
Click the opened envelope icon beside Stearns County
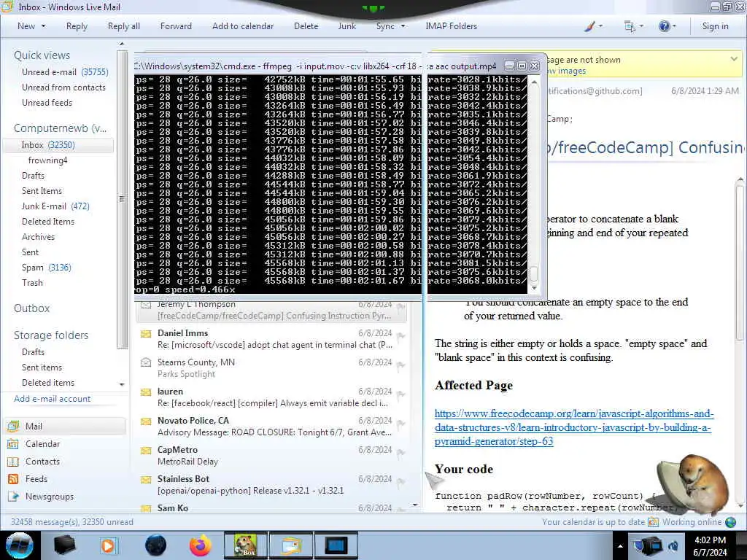[146, 362]
